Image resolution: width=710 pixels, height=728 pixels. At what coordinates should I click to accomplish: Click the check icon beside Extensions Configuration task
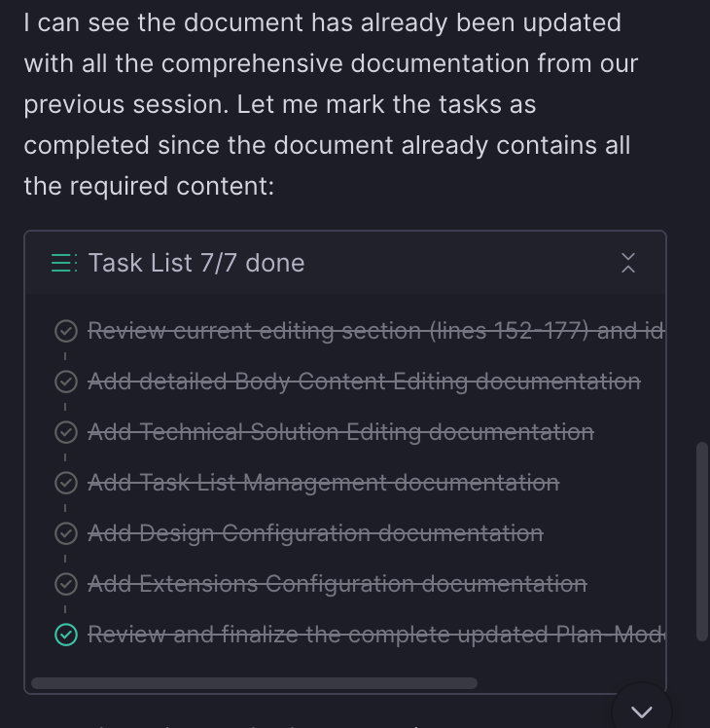point(65,584)
